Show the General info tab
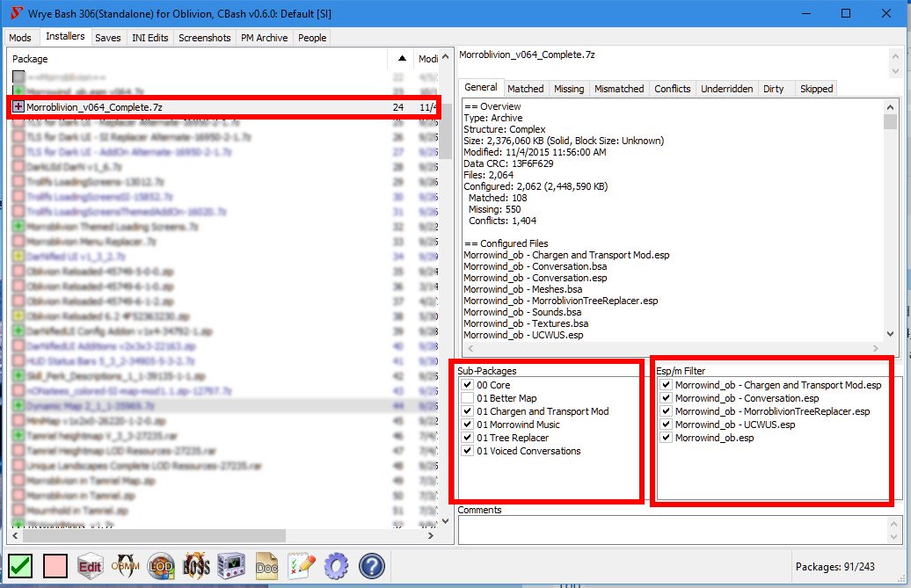 click(x=480, y=88)
